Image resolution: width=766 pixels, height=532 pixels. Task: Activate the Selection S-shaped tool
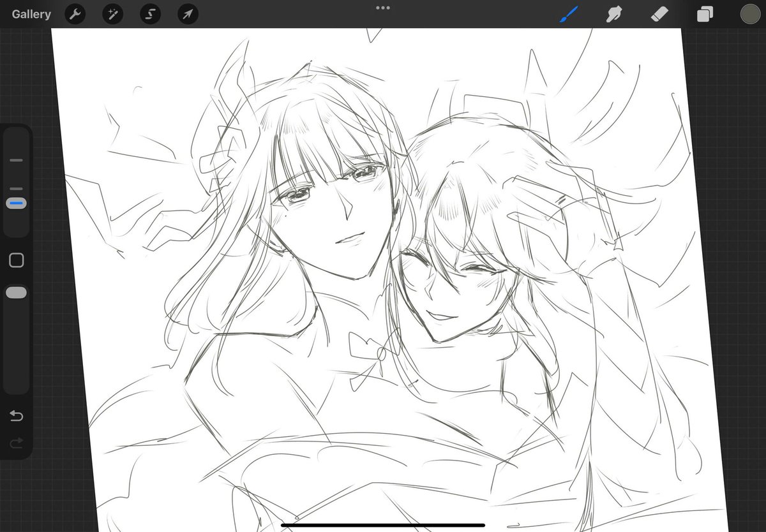151,14
